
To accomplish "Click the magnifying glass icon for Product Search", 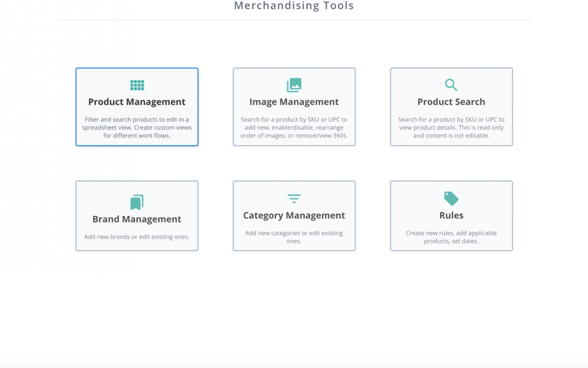I will 451,85.
